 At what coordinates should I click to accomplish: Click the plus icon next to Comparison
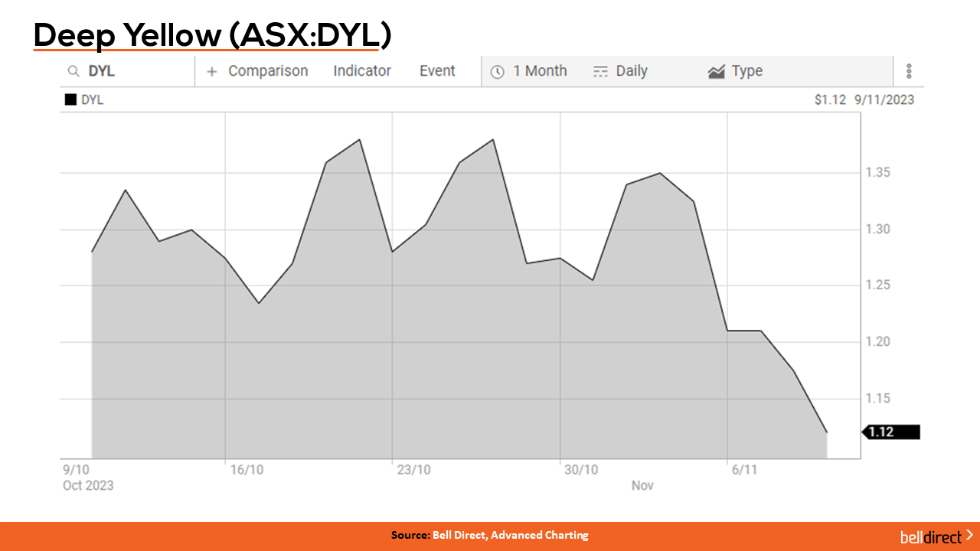(212, 71)
